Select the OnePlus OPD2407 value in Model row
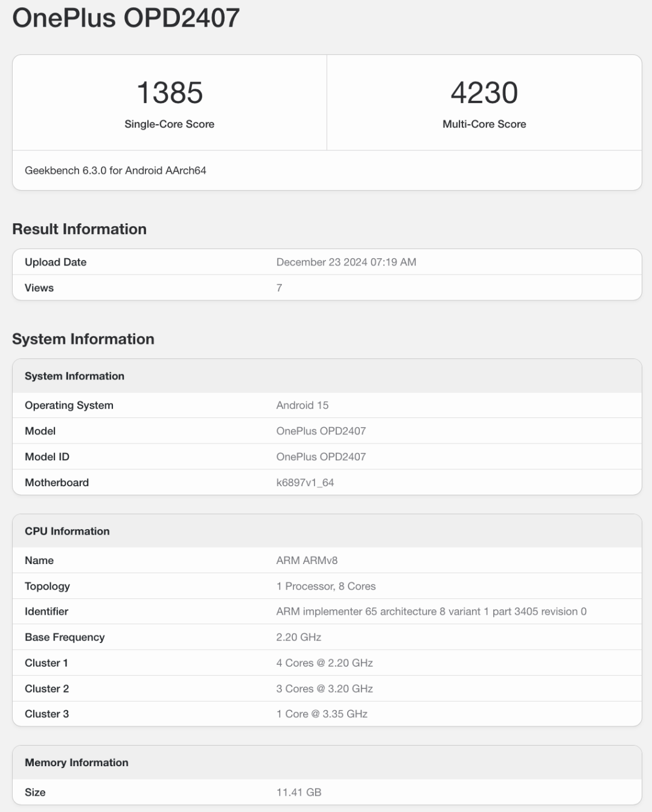 coord(321,431)
